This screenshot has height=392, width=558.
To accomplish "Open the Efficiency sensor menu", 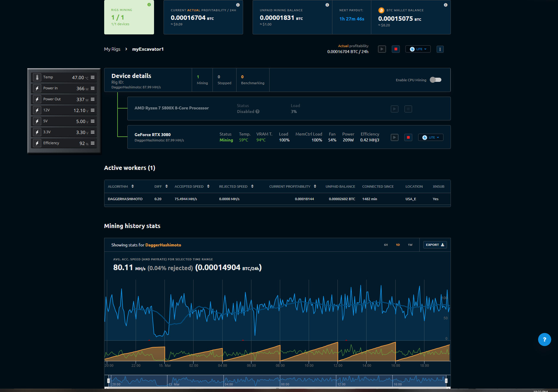I will (x=93, y=143).
